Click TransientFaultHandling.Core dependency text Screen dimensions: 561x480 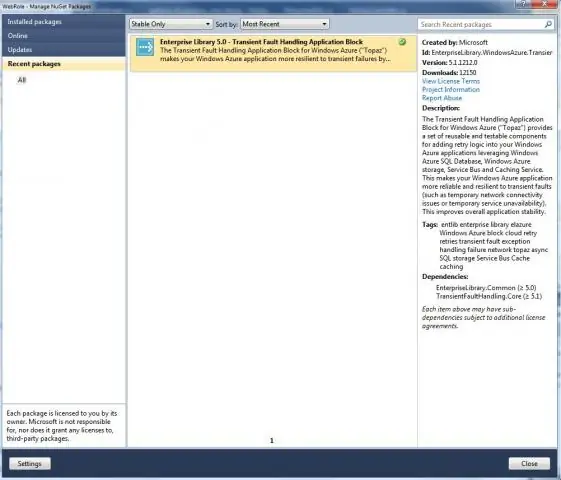(x=489, y=296)
